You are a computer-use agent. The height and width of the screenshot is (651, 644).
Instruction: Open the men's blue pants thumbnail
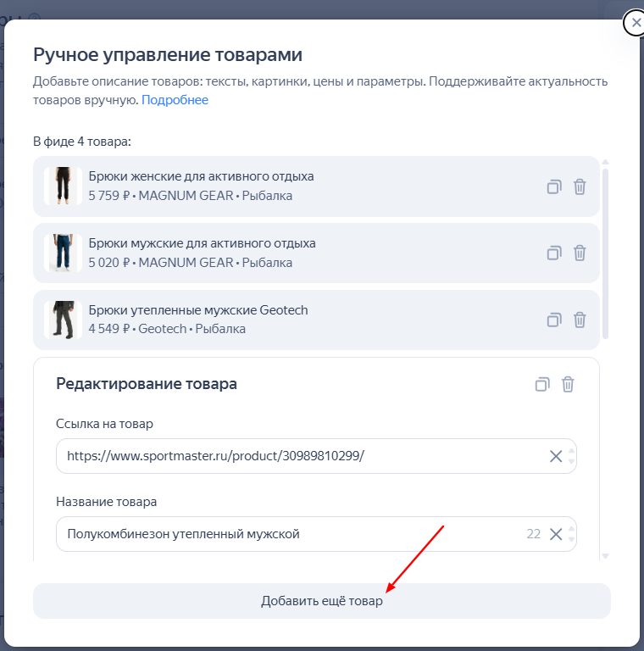pyautogui.click(x=63, y=253)
